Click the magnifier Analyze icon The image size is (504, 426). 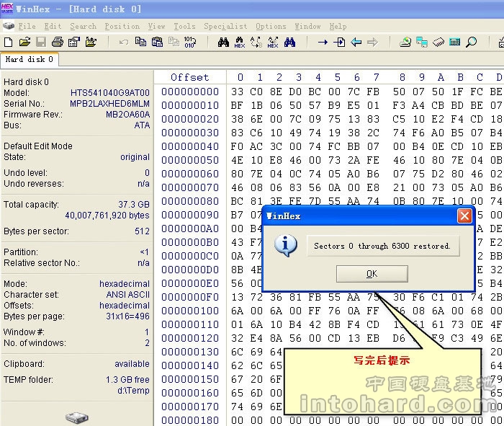(x=471, y=42)
